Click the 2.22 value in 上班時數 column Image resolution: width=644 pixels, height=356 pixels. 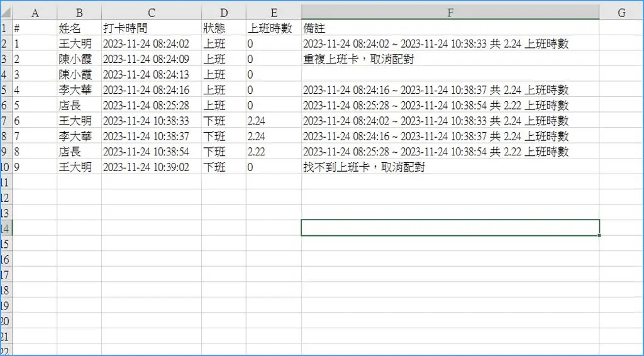coord(273,152)
